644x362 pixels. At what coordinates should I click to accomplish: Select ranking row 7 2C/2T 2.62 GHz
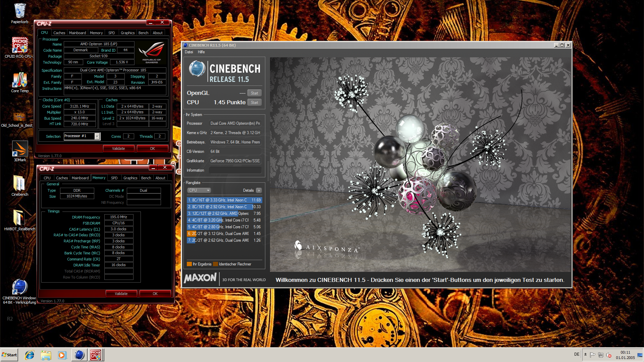click(224, 240)
